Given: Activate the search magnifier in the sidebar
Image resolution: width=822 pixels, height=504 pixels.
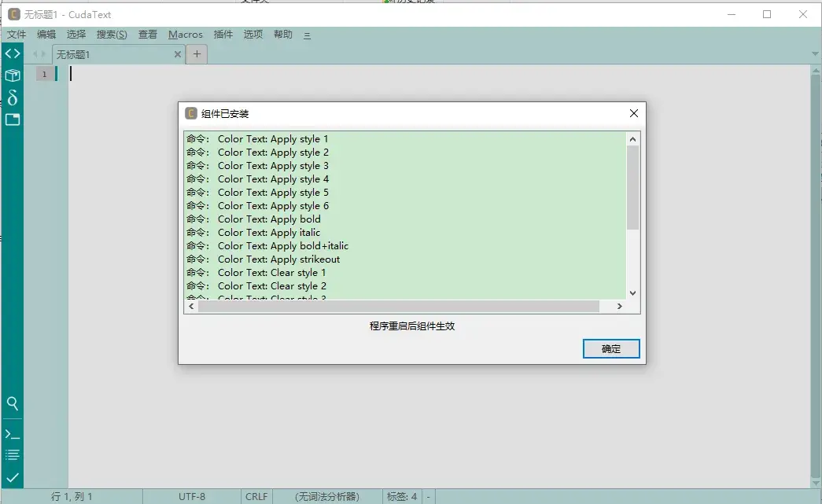Looking at the screenshot, I should (x=11, y=403).
